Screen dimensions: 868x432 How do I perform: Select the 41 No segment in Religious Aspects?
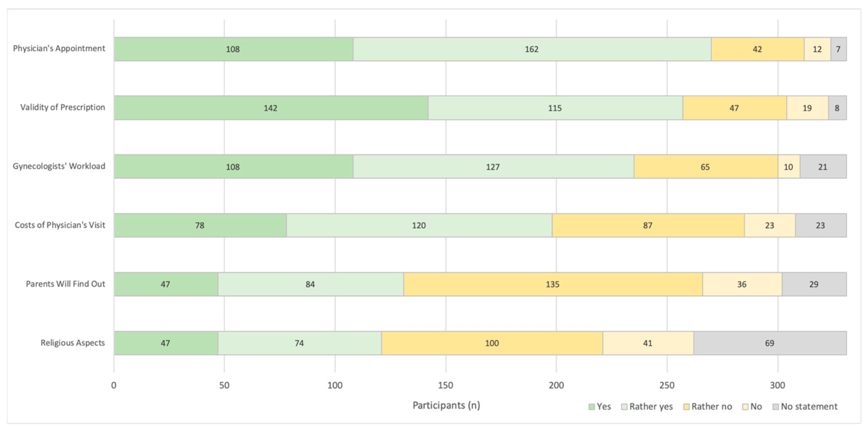pos(648,343)
